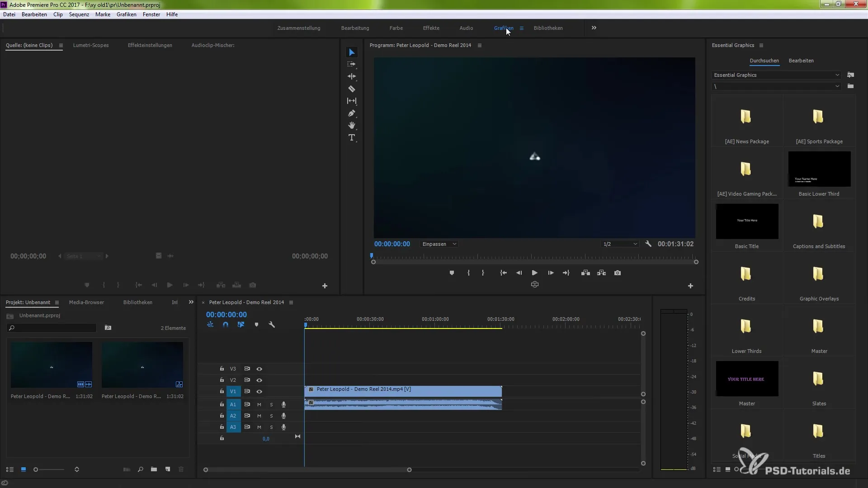Enable voice-over record on track A3
The height and width of the screenshot is (488, 868).
[283, 427]
